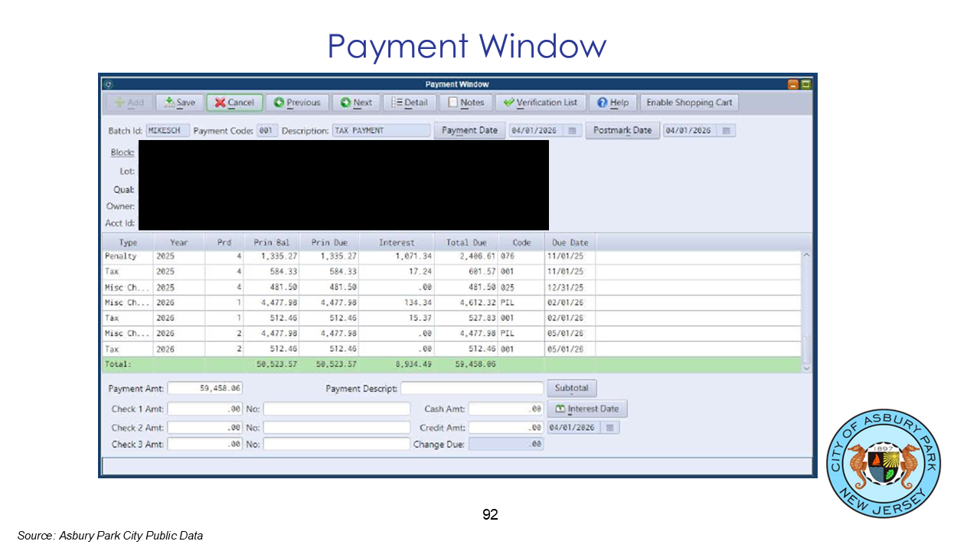Click the Total Due column header

click(466, 243)
